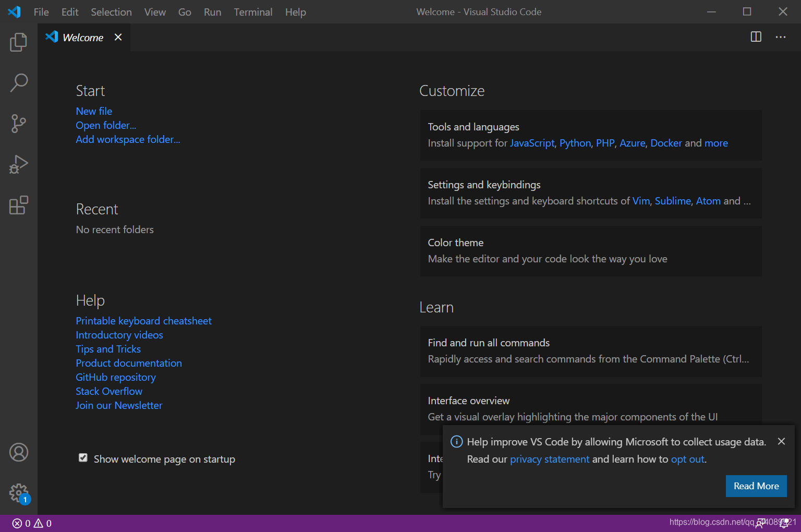The image size is (801, 532).
Task: Click the Tools and languages heading
Action: (x=474, y=127)
